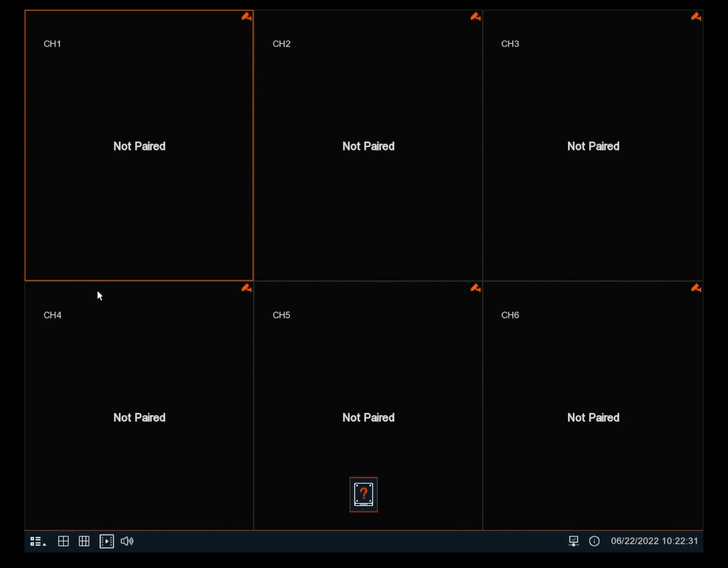Open the main menu list icon

(37, 541)
